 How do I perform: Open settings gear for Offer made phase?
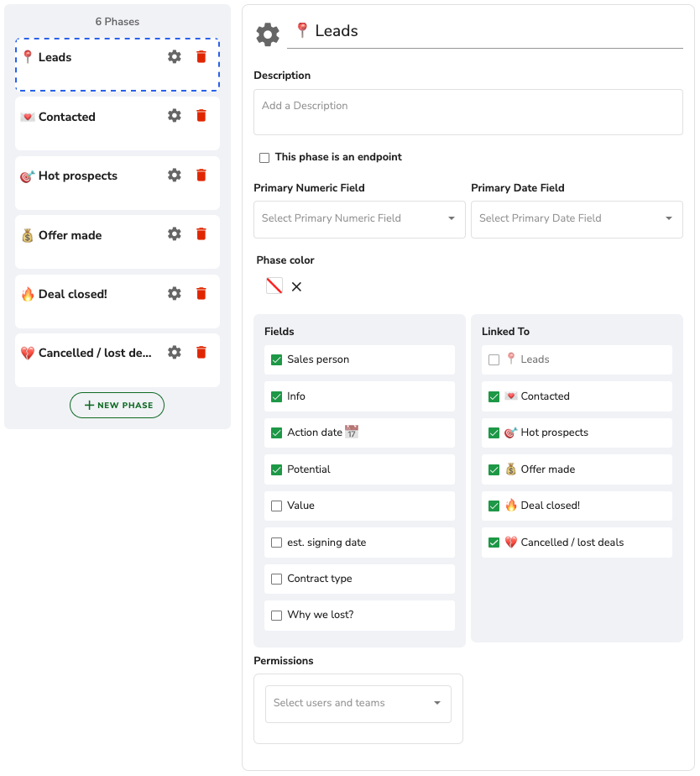coord(174,234)
